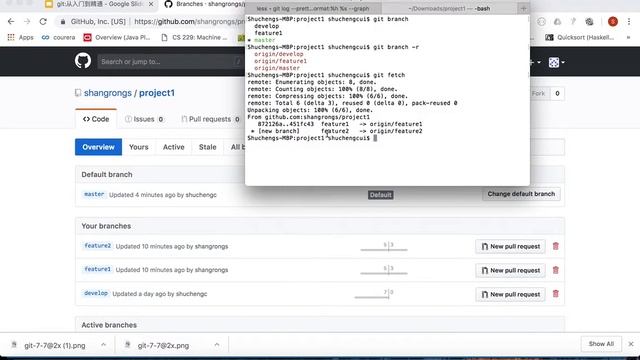Click shuchengc author on develop row
The height and width of the screenshot is (360, 640).
pyautogui.click(x=191, y=294)
